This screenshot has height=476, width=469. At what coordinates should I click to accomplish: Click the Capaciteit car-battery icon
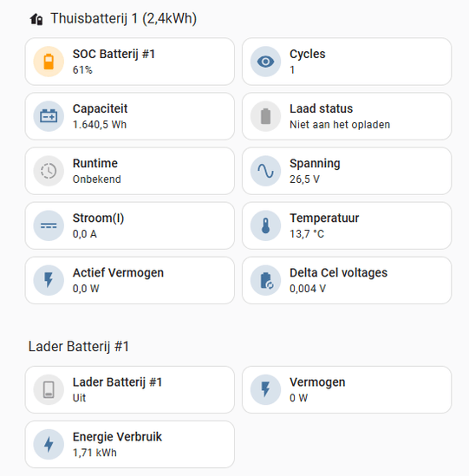click(49, 116)
